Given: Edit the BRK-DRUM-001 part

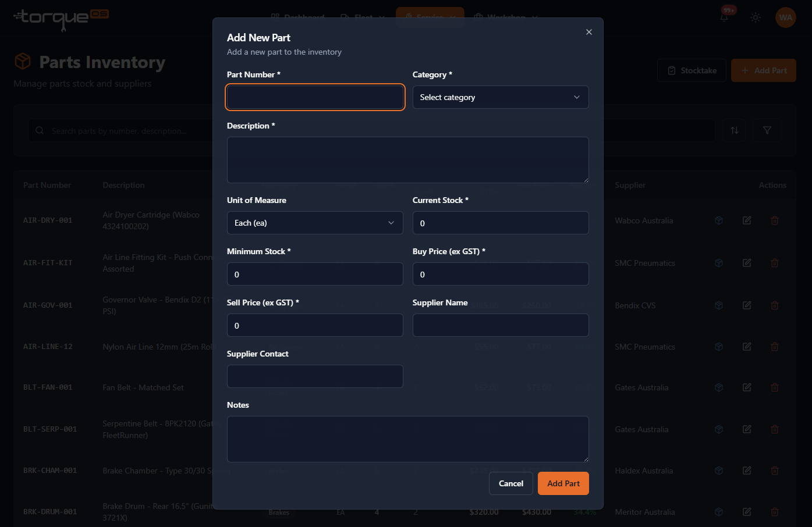Looking at the screenshot, I should coord(747,512).
